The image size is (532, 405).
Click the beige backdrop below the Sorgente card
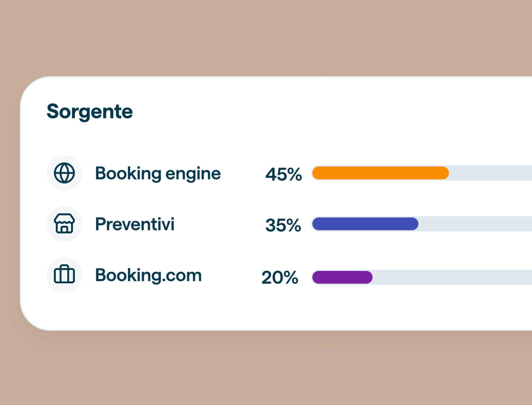266,369
